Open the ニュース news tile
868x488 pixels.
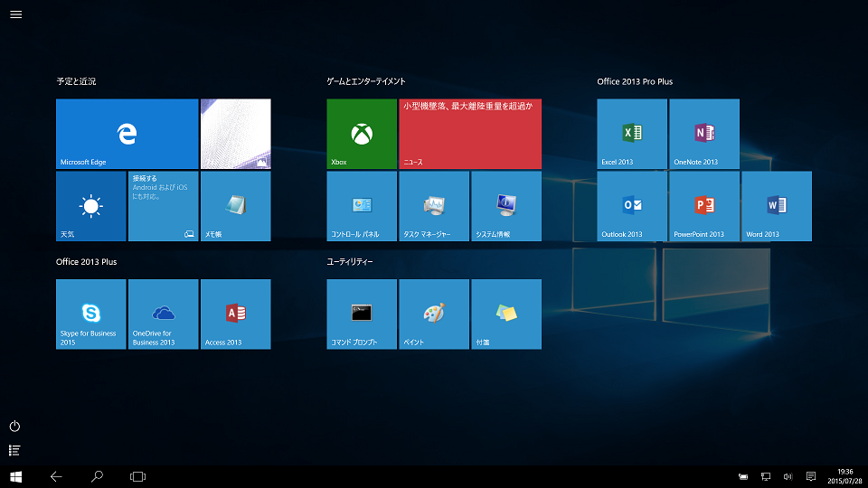tap(470, 134)
